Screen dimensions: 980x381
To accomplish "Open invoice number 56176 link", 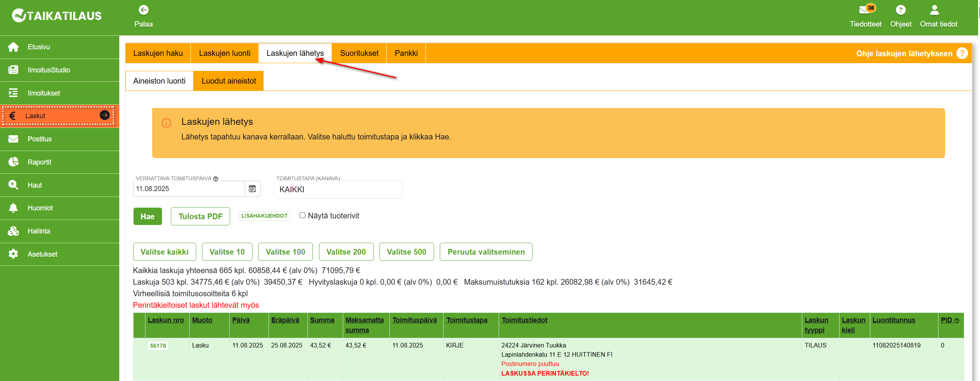I will 158,346.
